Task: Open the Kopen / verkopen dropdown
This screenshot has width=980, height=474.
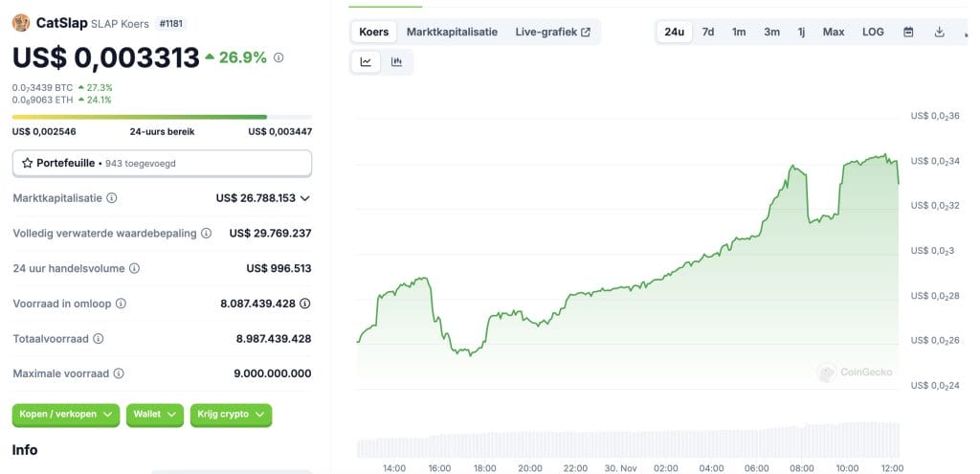Action: [x=66, y=415]
